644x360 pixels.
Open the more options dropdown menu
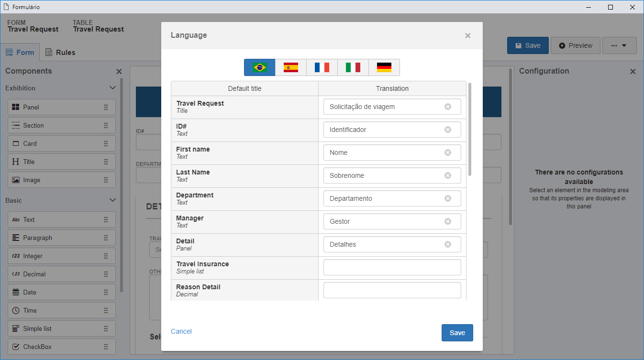pyautogui.click(x=620, y=45)
